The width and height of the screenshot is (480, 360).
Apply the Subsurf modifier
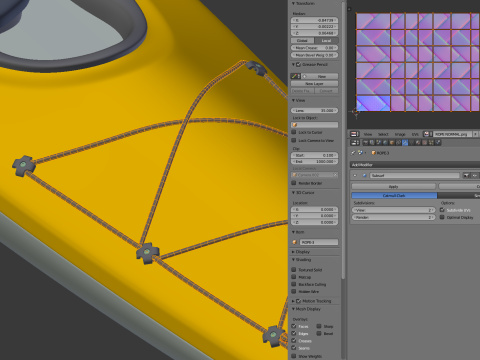pos(394,186)
